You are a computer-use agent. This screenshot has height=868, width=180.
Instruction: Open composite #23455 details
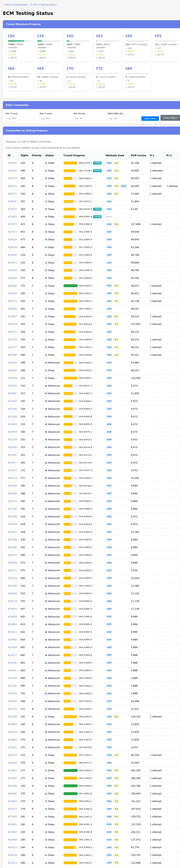(12, 217)
